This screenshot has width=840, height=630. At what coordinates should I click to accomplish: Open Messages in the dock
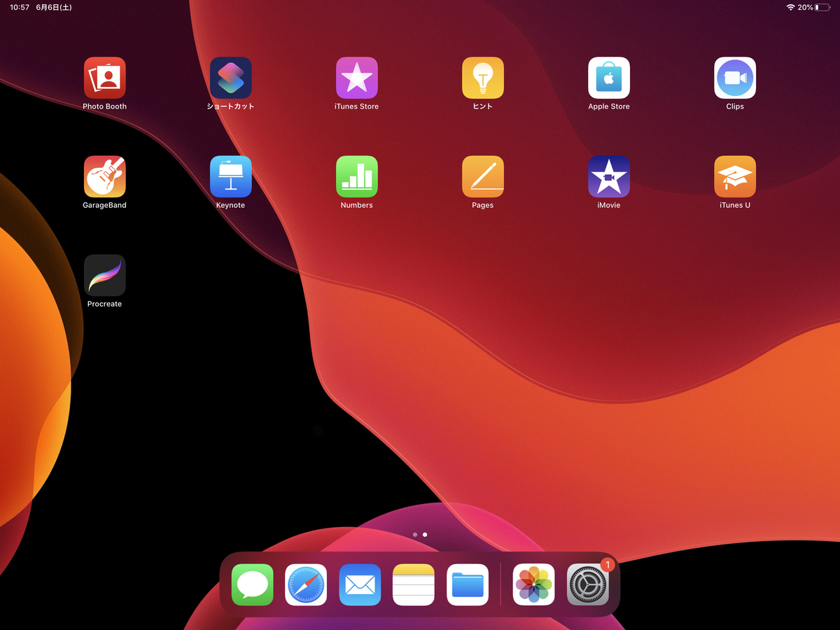coord(253,584)
